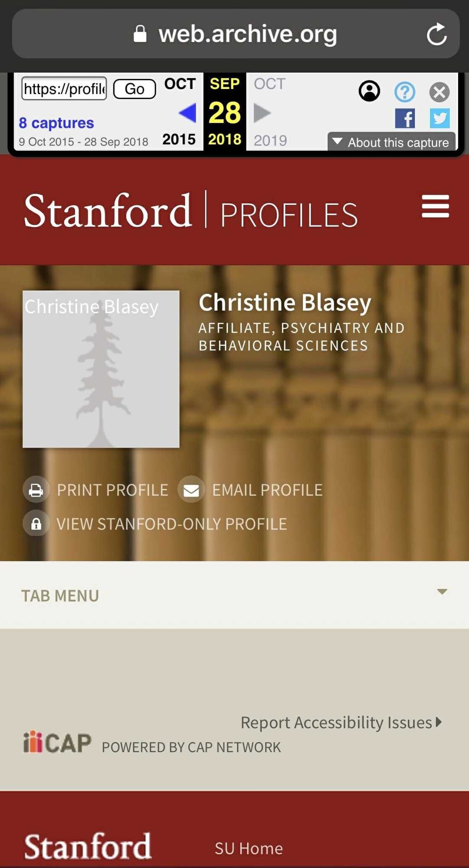Click the SU Home footer link
The width and height of the screenshot is (469, 868).
(249, 848)
